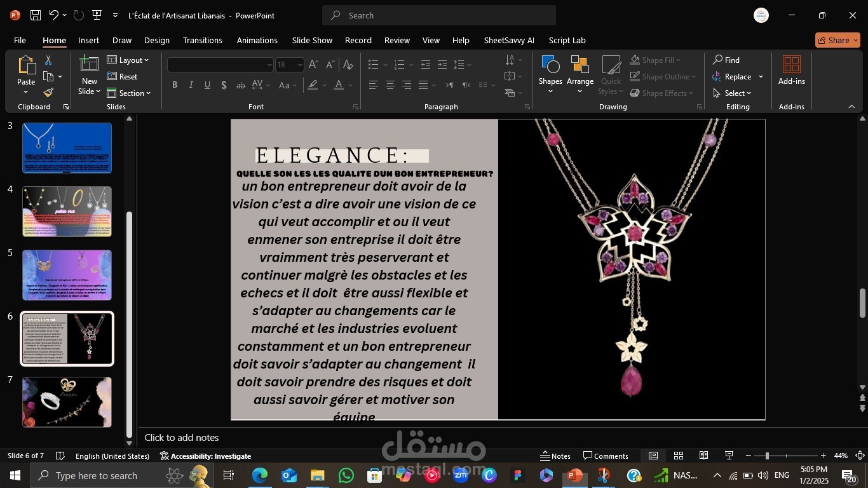Open File Explorer from taskbar
Image resolution: width=868 pixels, height=488 pixels.
tap(317, 475)
